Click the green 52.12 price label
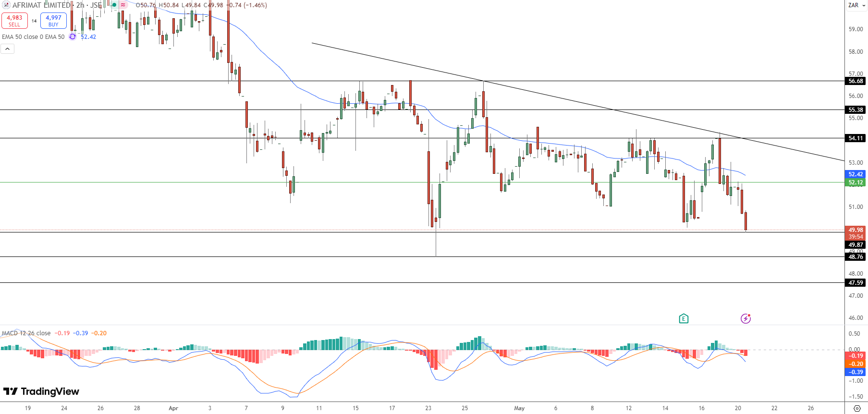This screenshot has width=868, height=414. pos(856,183)
